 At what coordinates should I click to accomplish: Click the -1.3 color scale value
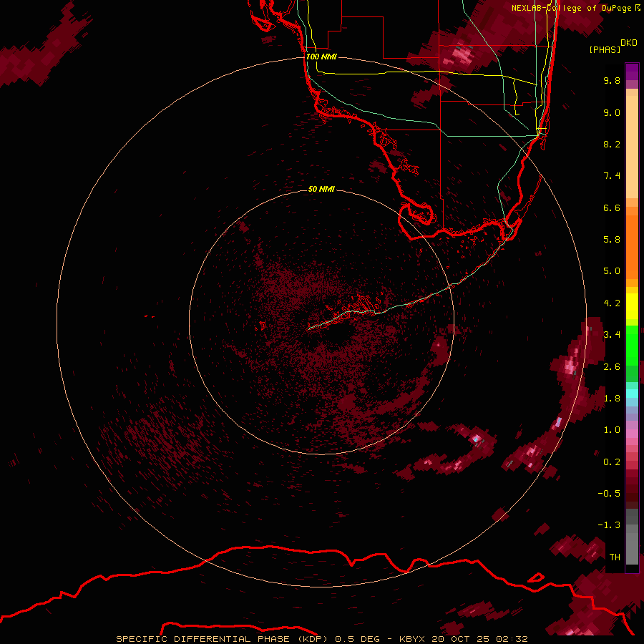click(609, 525)
